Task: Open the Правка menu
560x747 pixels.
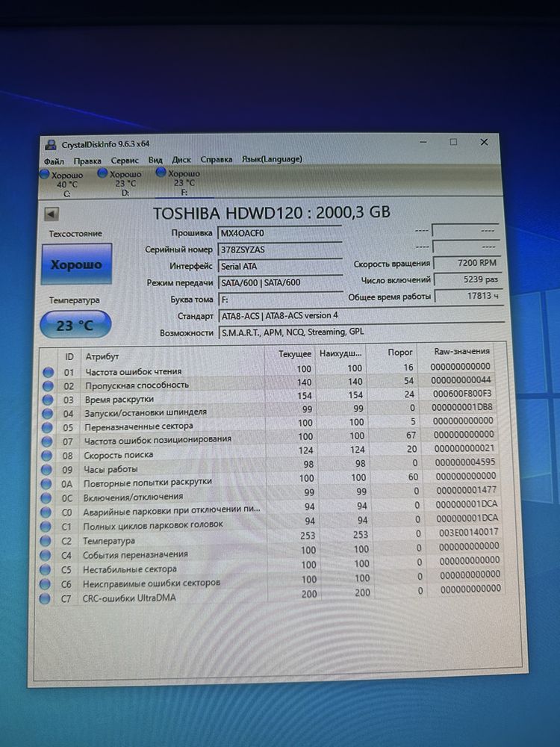Action: tap(87, 161)
